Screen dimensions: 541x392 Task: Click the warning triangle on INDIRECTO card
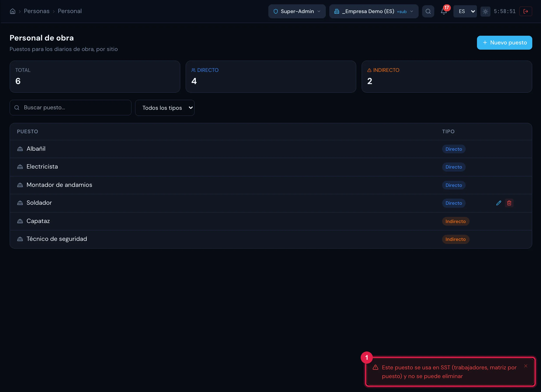click(x=369, y=70)
